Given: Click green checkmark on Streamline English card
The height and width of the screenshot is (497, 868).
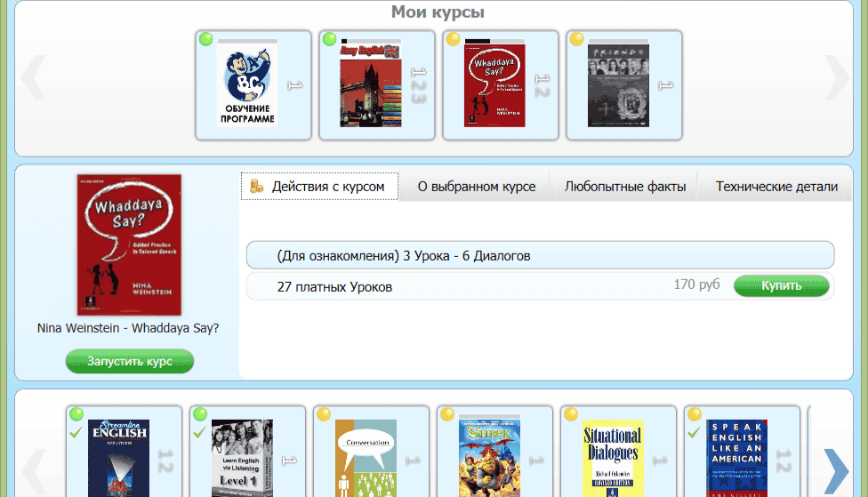Looking at the screenshot, I should click(x=76, y=432).
